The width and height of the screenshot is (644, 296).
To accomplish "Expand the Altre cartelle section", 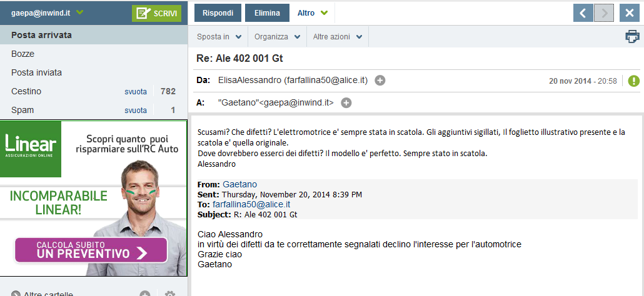I will [43, 294].
